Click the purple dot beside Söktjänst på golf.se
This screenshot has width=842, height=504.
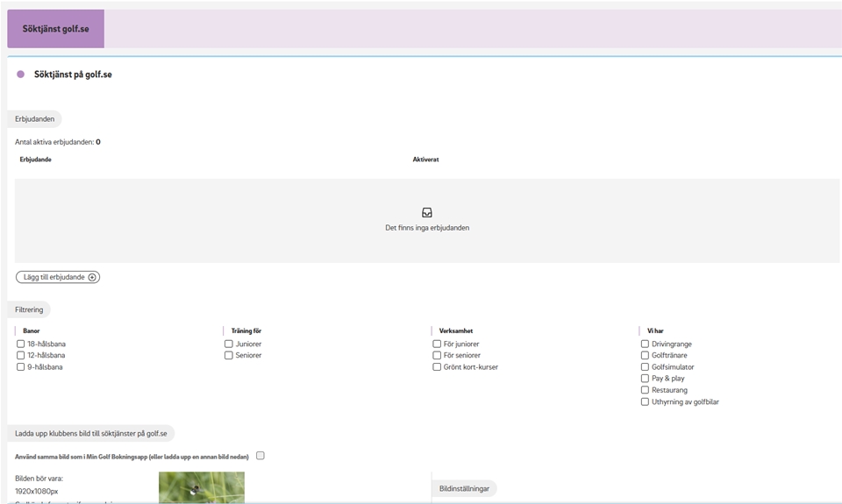pyautogui.click(x=20, y=75)
